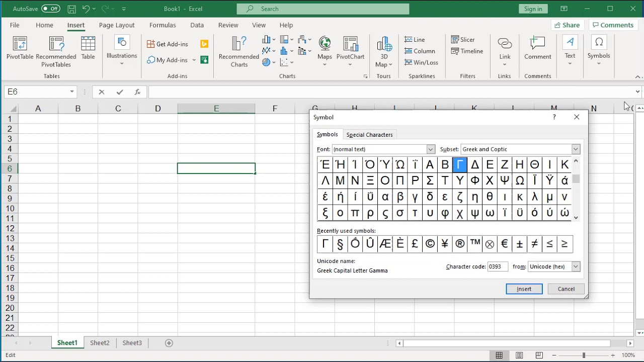Open Charts dialog launcher

pos(366,76)
